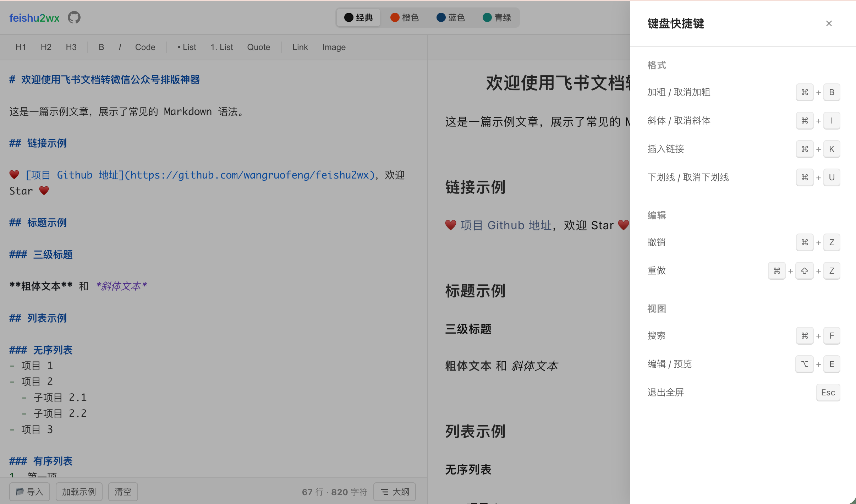Click the black 经典 color dot
This screenshot has width=856, height=504.
tap(349, 17)
